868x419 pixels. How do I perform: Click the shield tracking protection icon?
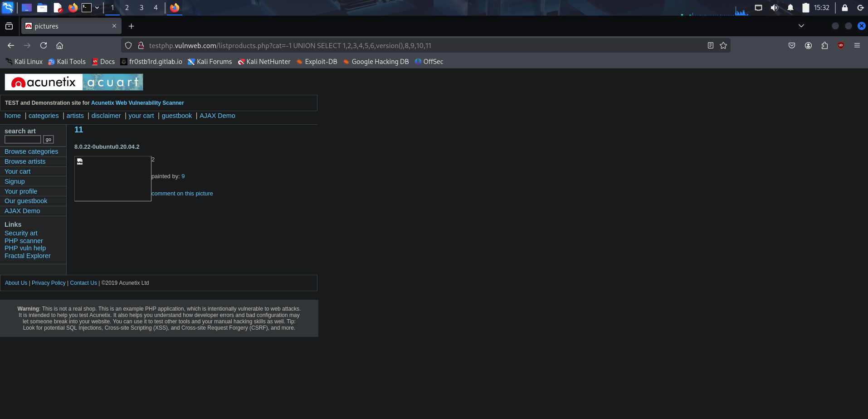128,45
